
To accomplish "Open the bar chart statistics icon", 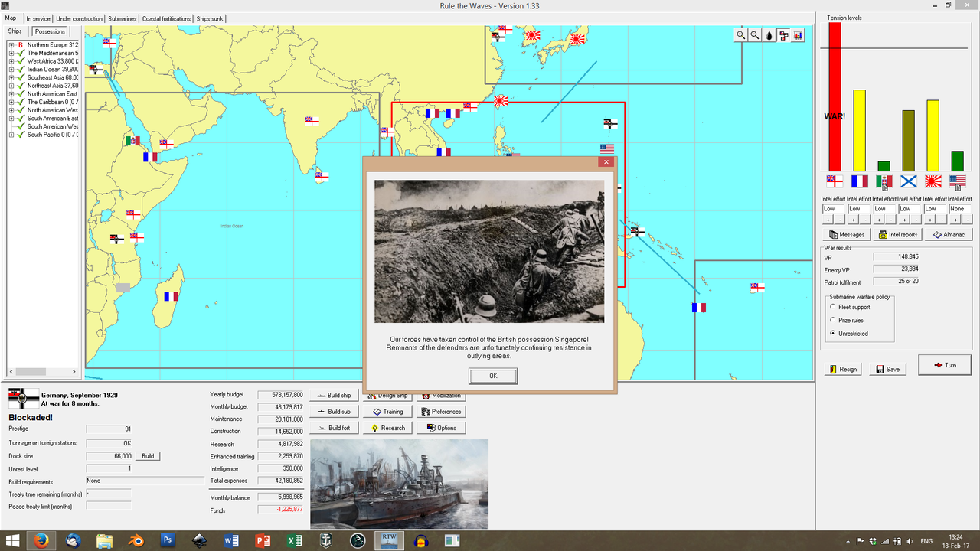I will 797,34.
